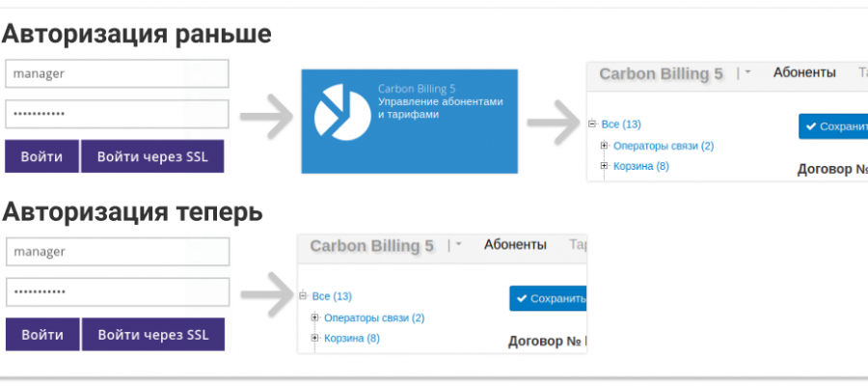Image resolution: width=868 pixels, height=386 pixels.
Task: Click the checkmark icon on the top Сохранить button
Action: click(x=811, y=126)
